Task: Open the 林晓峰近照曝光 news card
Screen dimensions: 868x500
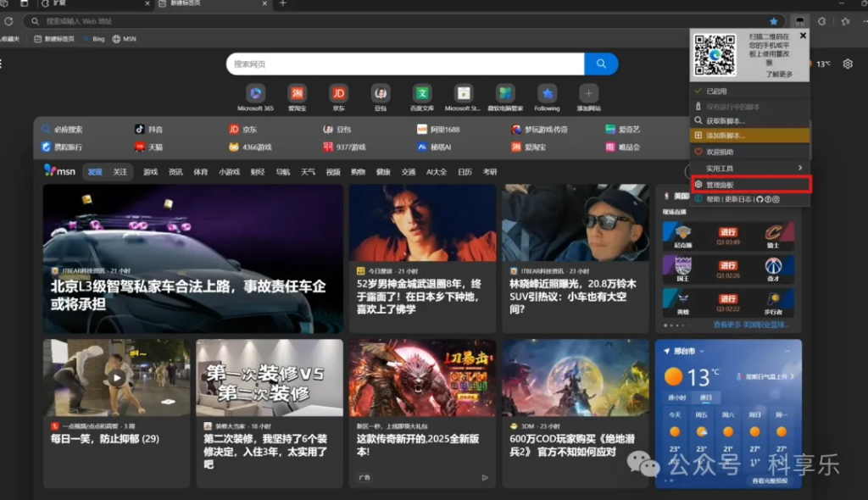Action: click(x=576, y=258)
